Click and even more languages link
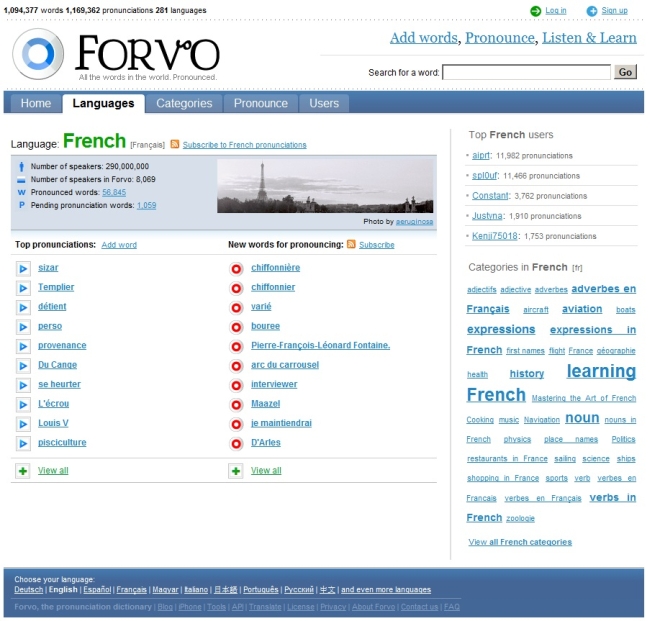The width and height of the screenshot is (650, 621). [386, 590]
